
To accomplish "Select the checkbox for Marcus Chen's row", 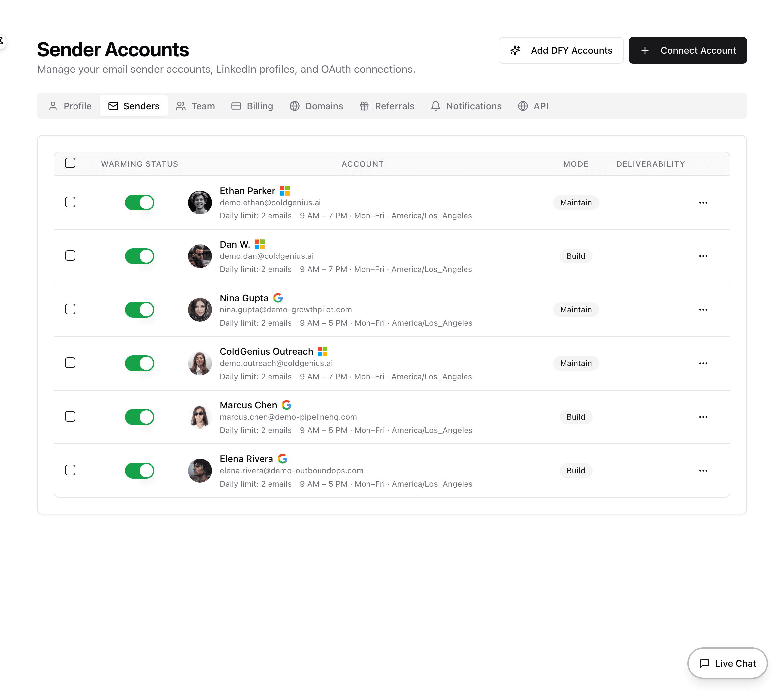I will coord(70,417).
